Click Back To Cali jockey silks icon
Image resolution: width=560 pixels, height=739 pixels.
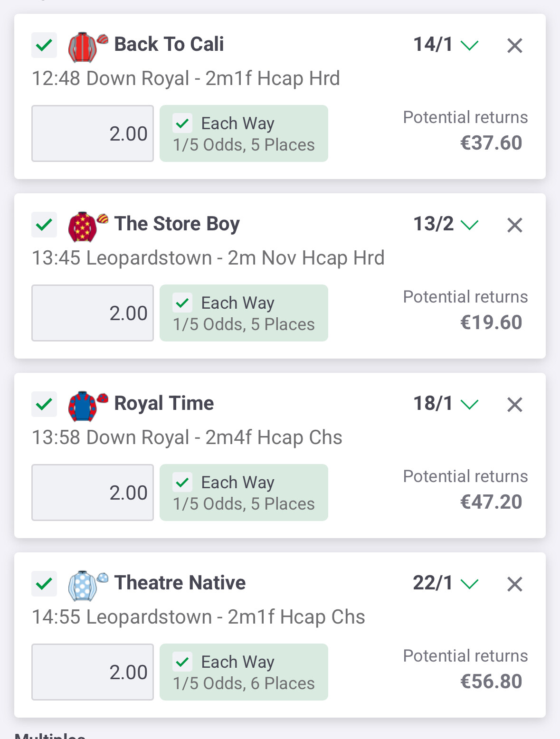tap(87, 47)
